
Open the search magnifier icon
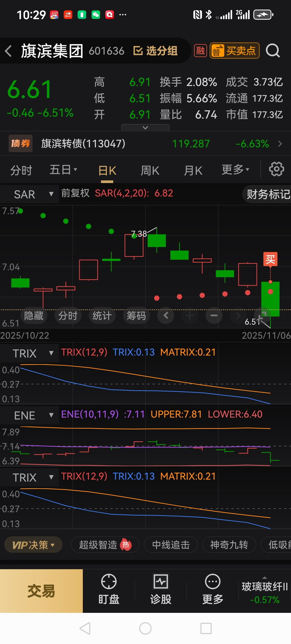(273, 51)
